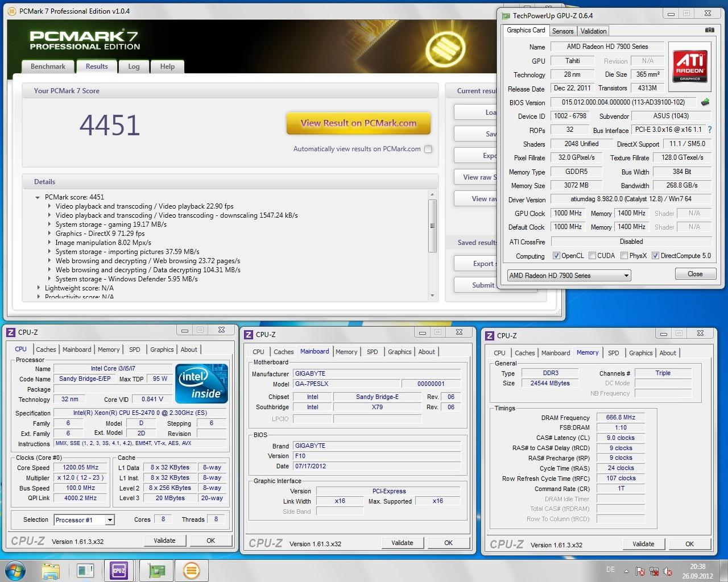Click the DRAM Frequency value 666.8 MHz
Image resolution: width=728 pixels, height=582 pixels.
(x=621, y=417)
